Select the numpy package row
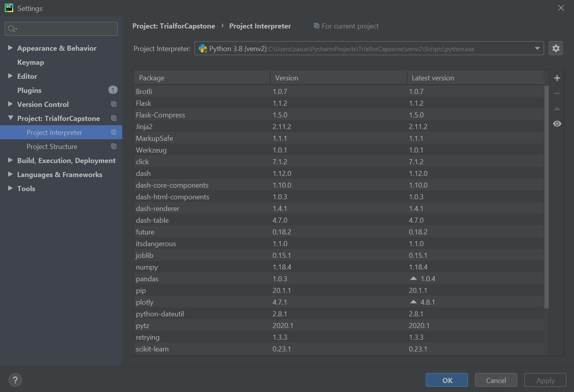The width and height of the screenshot is (574, 392). [339, 267]
